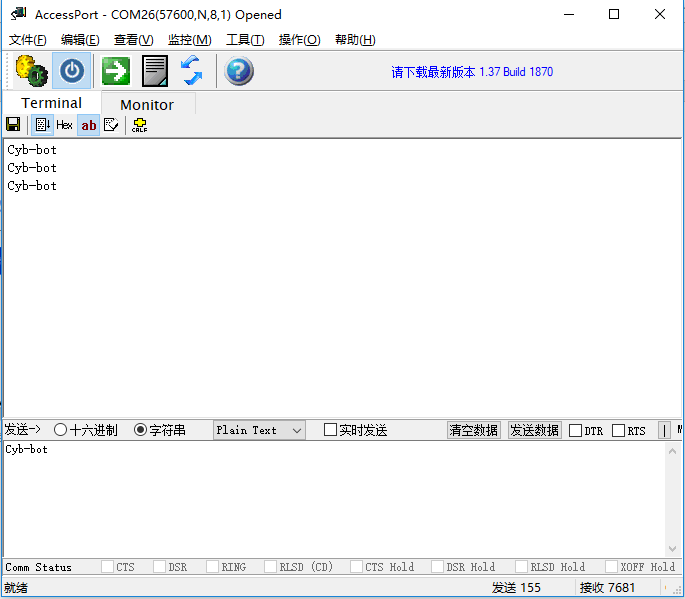Click the blue refresh arrows icon
685x599 pixels.
click(191, 70)
